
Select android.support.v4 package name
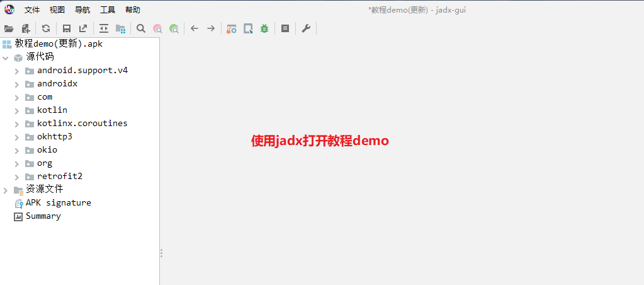click(x=82, y=71)
